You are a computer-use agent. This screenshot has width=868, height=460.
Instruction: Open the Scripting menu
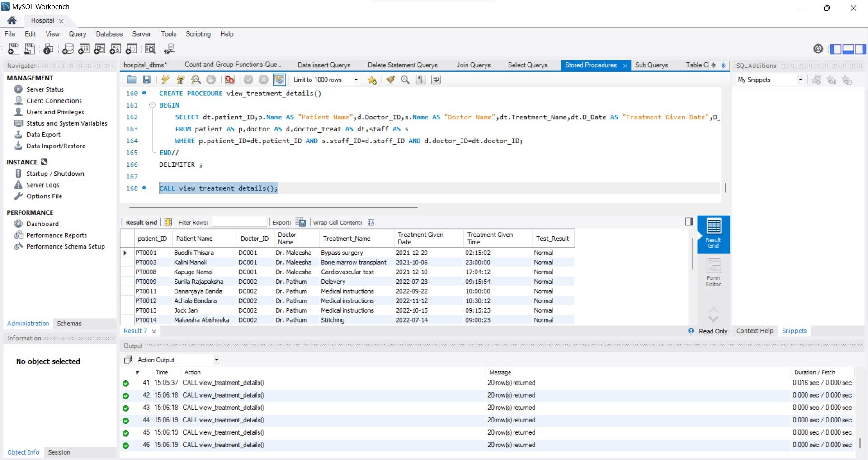click(198, 34)
